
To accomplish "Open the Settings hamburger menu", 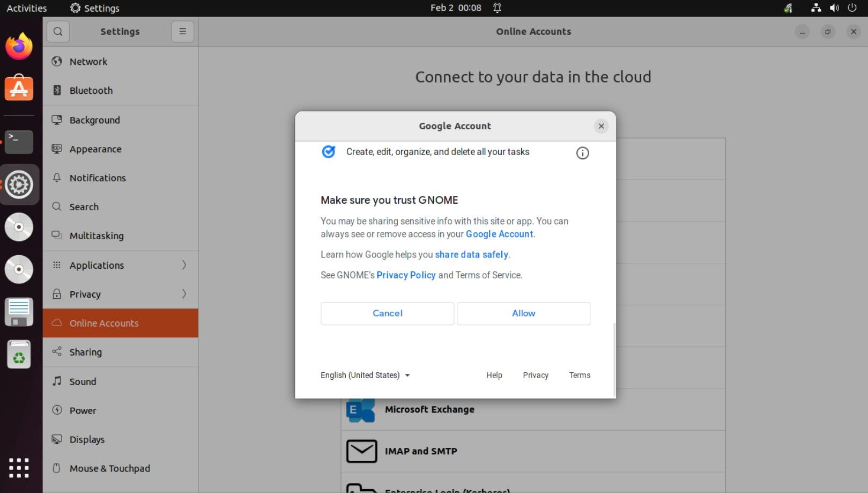I will tap(182, 32).
